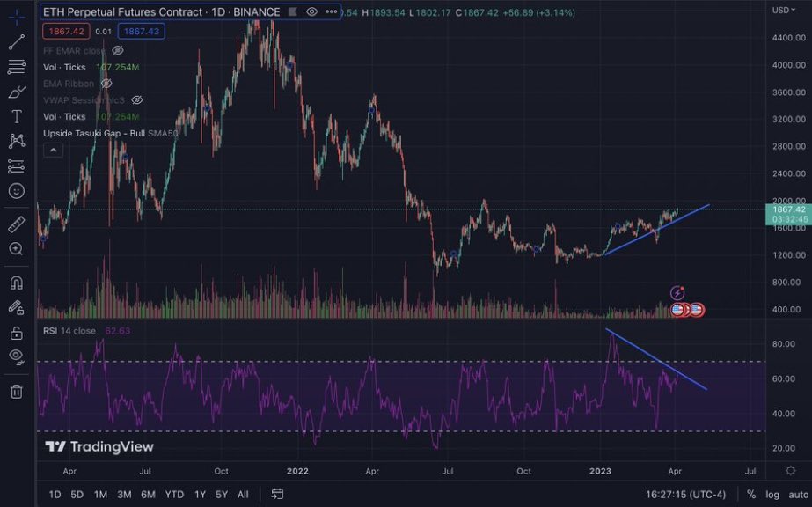Open the emoji sticker tool
812x507 pixels.
pyautogui.click(x=16, y=190)
